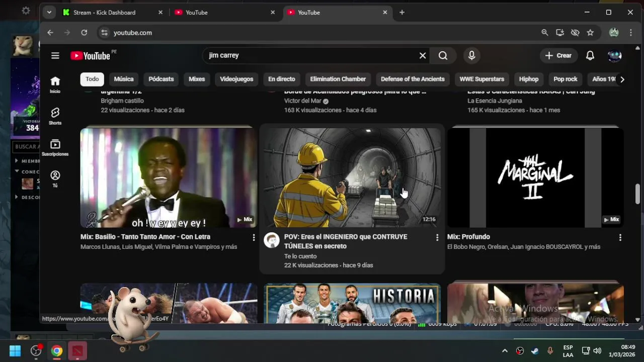Select the Pop rock filter chip
The image size is (644, 362).
tap(566, 79)
